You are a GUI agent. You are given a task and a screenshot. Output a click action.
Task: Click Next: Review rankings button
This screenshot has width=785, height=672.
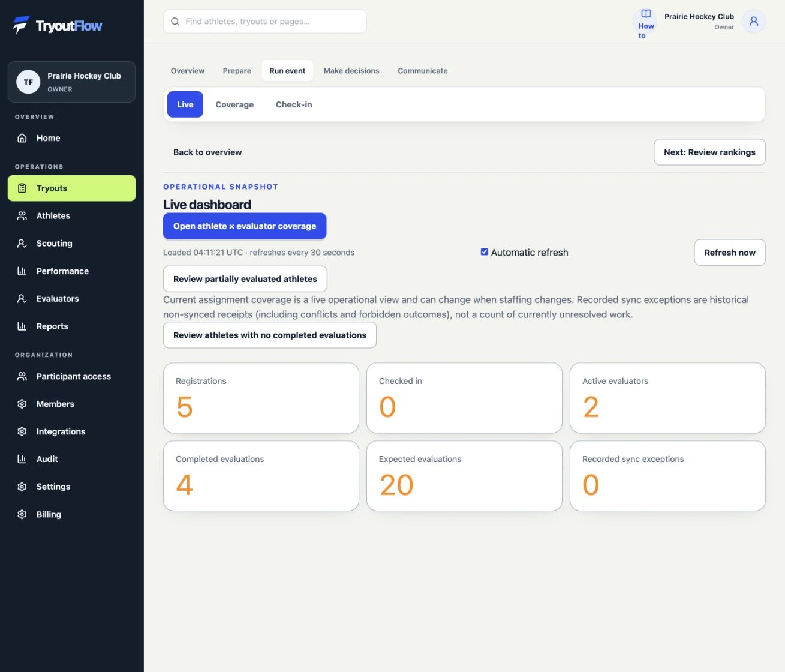[x=709, y=152]
